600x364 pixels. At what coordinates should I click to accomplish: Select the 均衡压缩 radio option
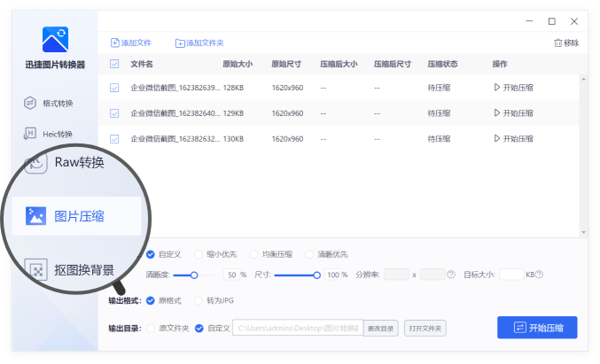(253, 254)
